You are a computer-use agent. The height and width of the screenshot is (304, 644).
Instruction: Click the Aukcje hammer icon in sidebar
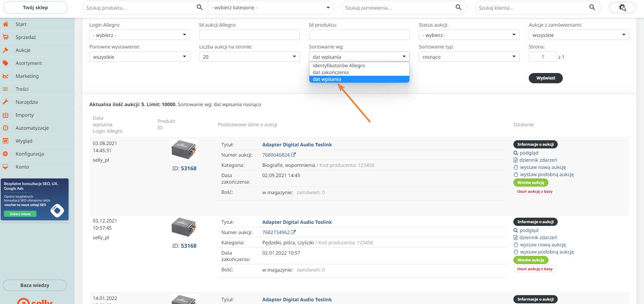[5, 50]
